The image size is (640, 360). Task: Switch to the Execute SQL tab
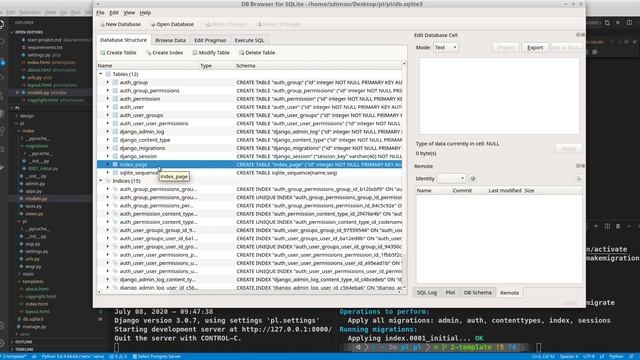coord(249,40)
